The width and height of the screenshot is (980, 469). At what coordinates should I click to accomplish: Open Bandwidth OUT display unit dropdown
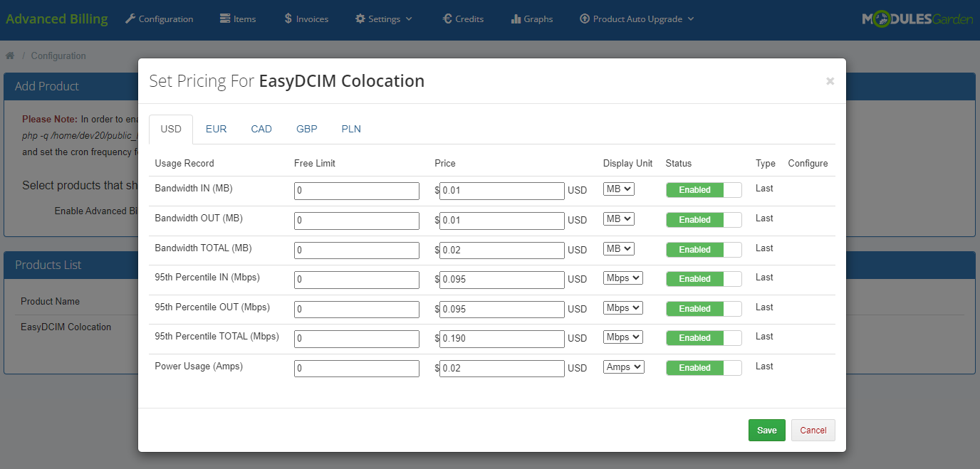619,219
